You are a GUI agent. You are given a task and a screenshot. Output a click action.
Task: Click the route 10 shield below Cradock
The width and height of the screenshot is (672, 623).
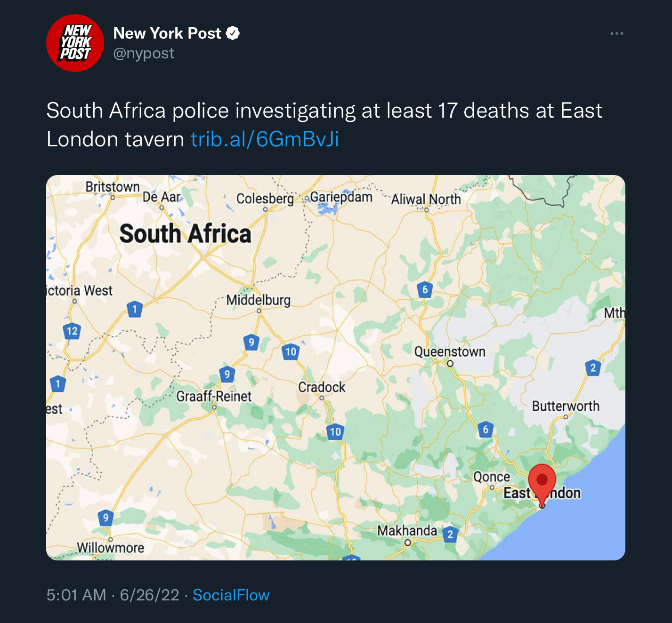(335, 431)
